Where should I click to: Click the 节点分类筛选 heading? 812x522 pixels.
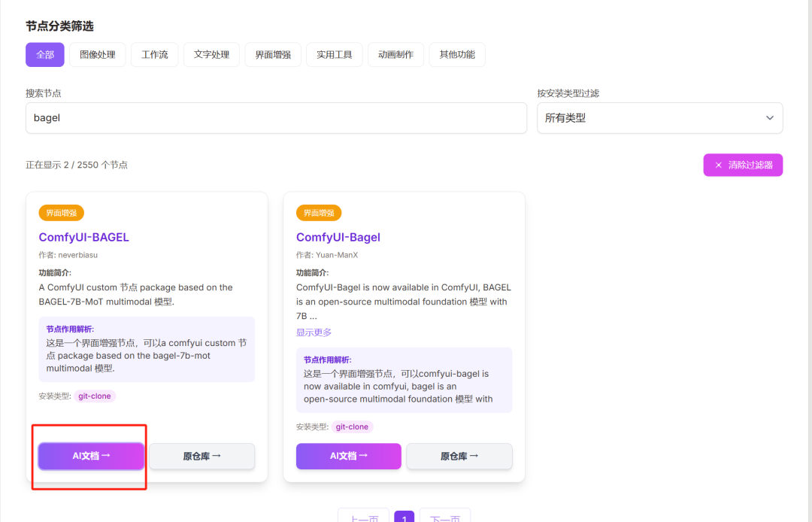[59, 26]
